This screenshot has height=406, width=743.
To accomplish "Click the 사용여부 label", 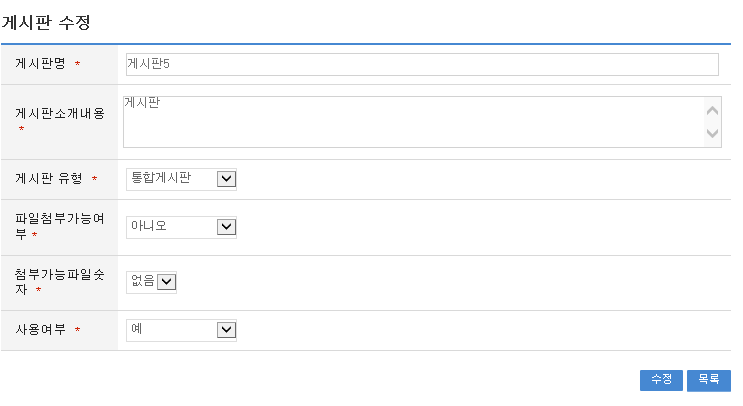I will point(40,330).
